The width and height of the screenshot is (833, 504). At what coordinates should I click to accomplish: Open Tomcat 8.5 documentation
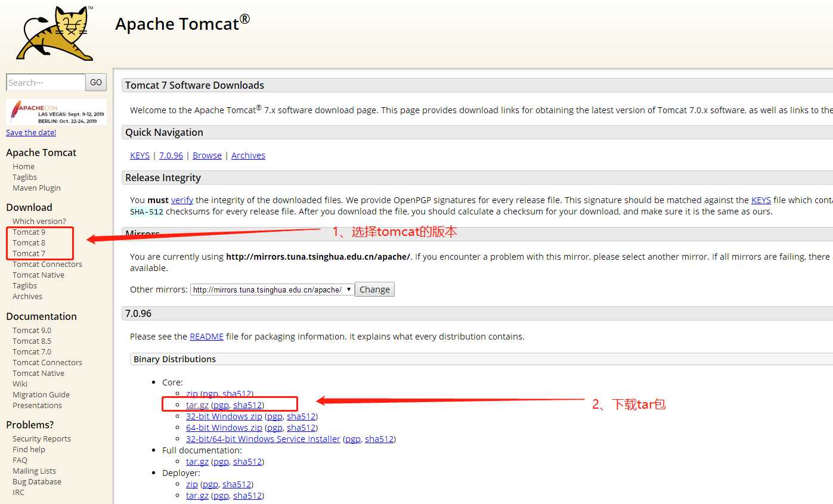click(32, 341)
